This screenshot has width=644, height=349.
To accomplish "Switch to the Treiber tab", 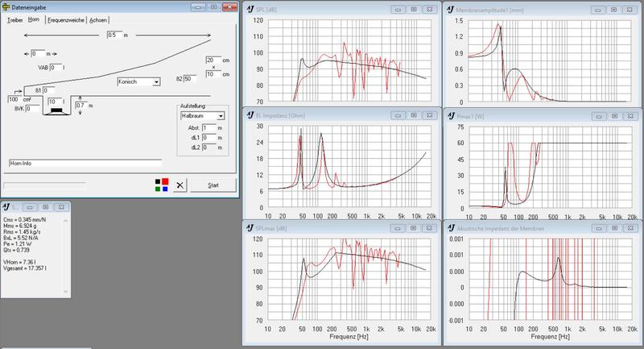I will pos(15,19).
